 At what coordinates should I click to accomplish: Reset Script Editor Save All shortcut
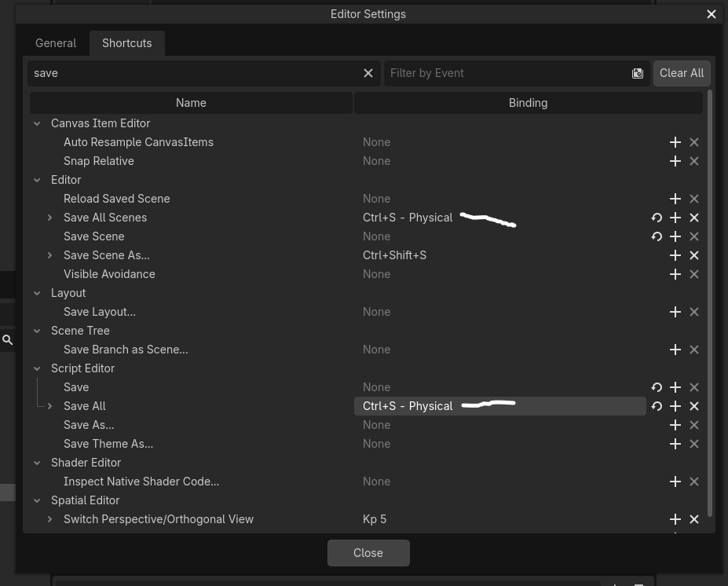(657, 406)
